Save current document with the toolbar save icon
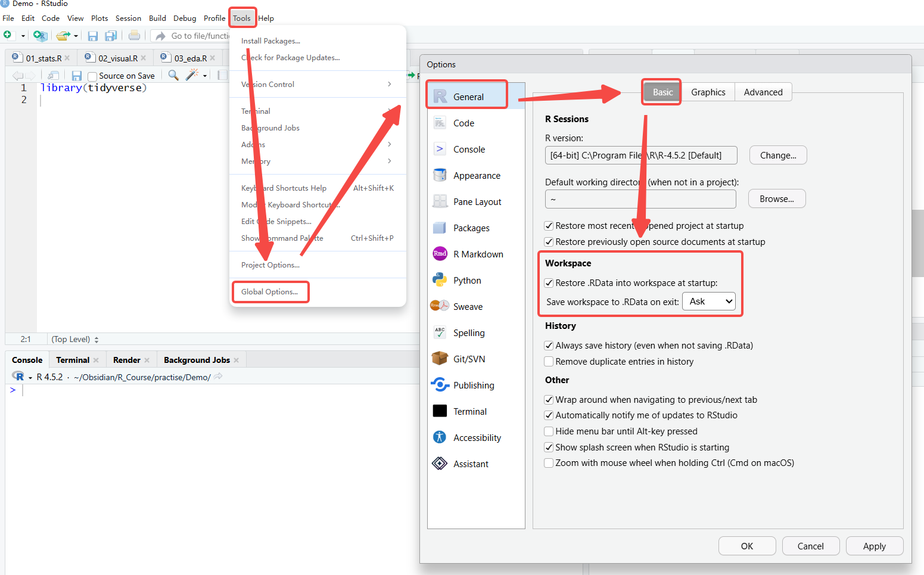 pos(76,76)
